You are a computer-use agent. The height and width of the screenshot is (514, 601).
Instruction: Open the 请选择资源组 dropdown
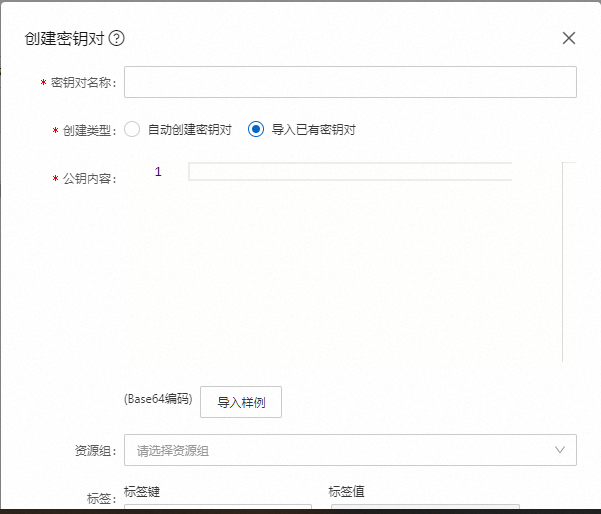click(340, 450)
